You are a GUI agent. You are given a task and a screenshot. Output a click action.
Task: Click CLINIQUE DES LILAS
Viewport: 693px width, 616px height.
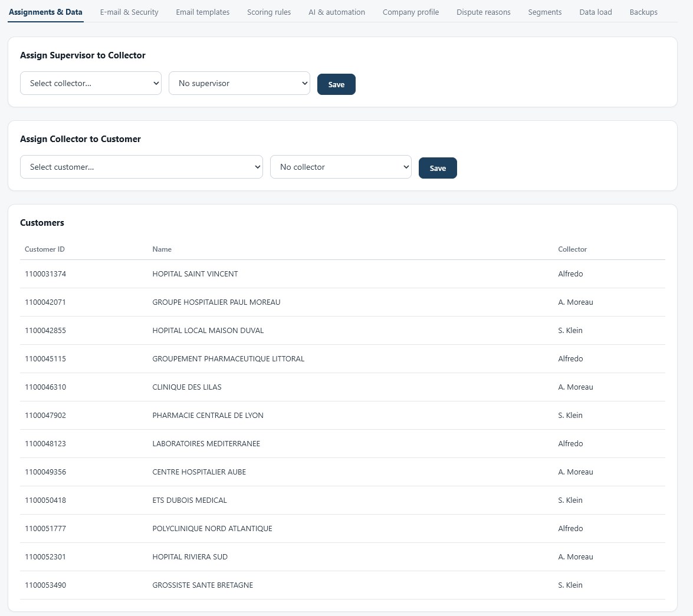click(187, 387)
